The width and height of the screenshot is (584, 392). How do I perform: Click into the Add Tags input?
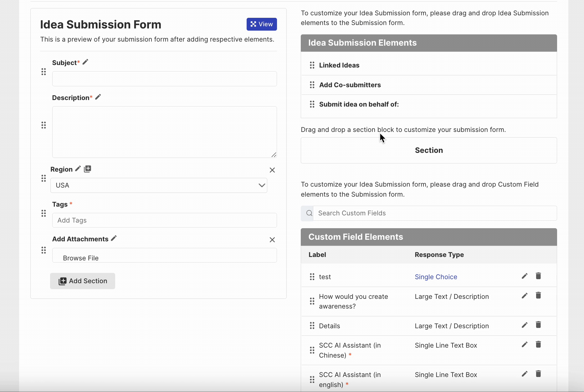(x=164, y=220)
